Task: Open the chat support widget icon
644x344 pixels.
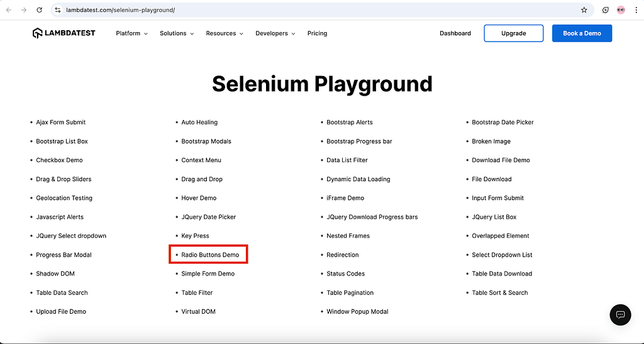Action: [620, 315]
